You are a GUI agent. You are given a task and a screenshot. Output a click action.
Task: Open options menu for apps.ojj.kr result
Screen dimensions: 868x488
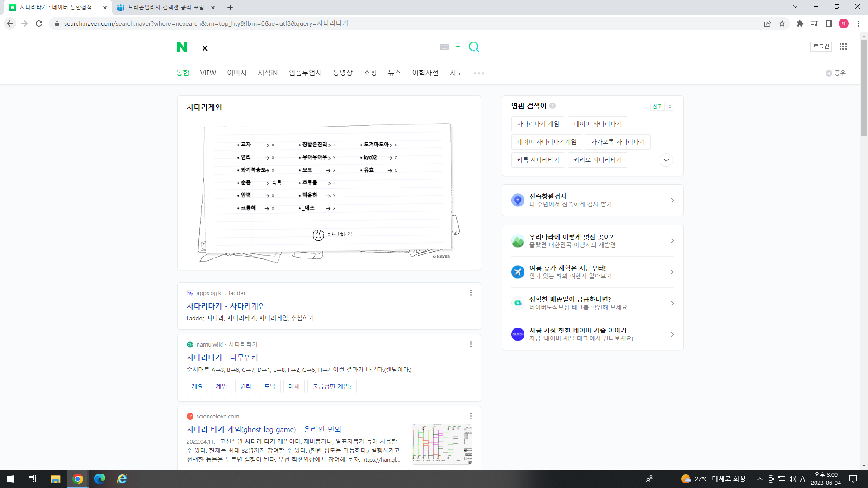click(471, 293)
